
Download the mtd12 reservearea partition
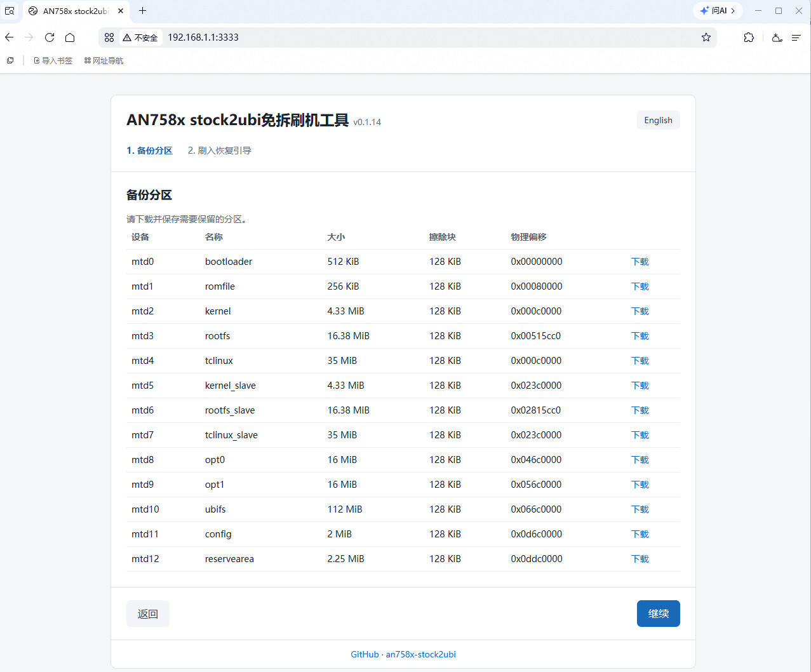(640, 559)
